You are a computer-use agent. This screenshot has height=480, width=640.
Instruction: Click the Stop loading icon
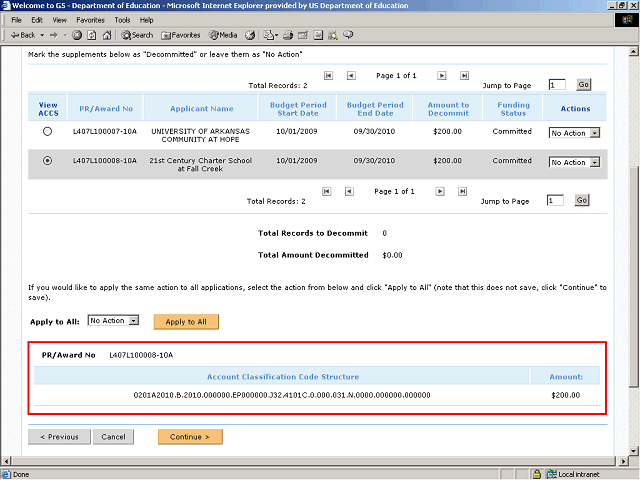[77, 35]
